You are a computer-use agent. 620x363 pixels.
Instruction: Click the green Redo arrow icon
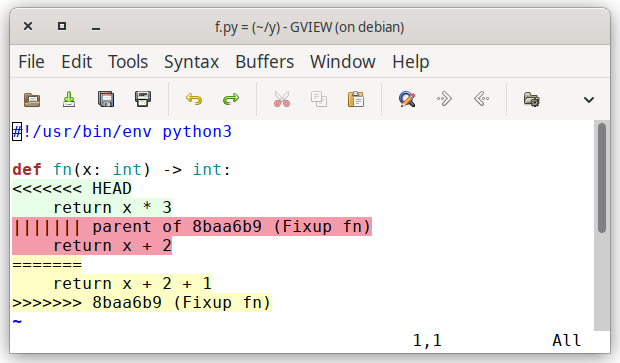tap(231, 99)
